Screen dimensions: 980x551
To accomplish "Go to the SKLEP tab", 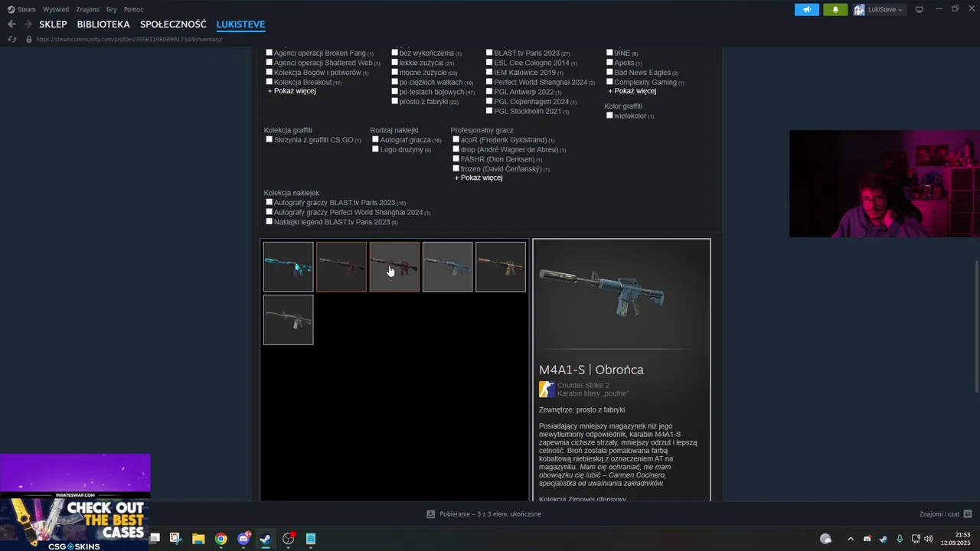I will (53, 24).
